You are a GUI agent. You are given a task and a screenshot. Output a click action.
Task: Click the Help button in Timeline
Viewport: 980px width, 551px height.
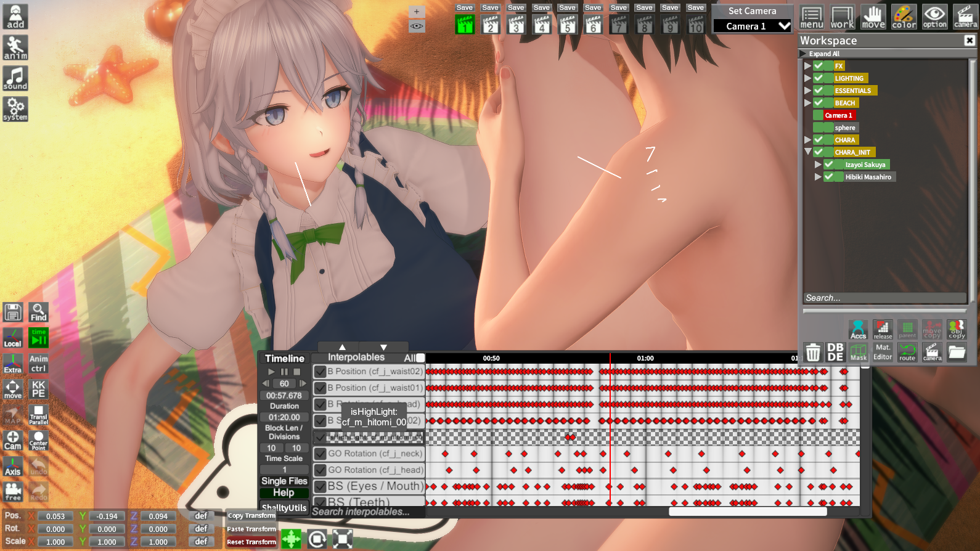284,492
